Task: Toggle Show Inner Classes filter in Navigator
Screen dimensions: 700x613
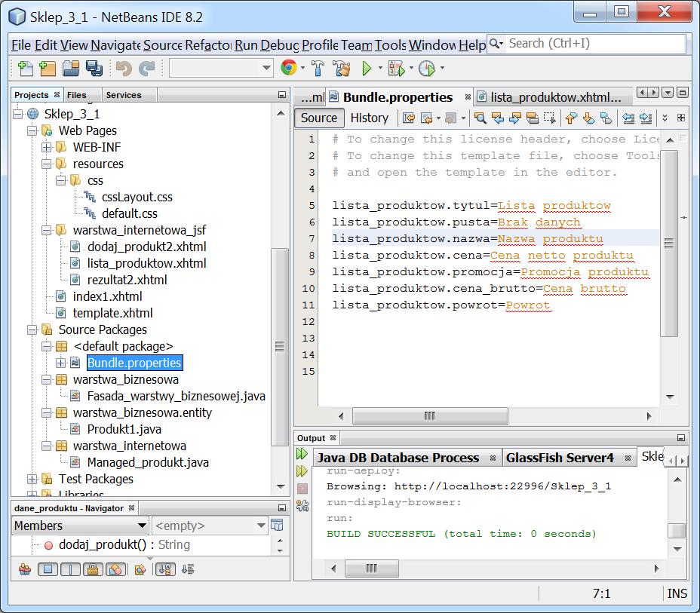Action: 116,569
